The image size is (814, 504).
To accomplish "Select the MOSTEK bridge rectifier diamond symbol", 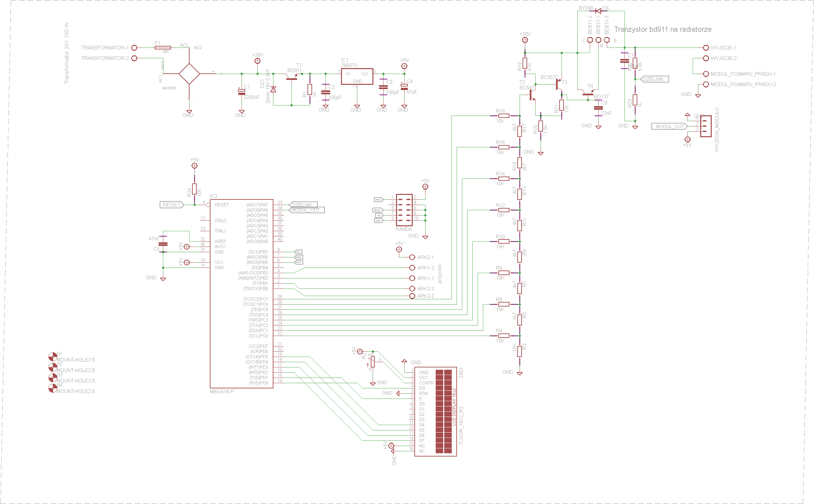I will click(189, 74).
